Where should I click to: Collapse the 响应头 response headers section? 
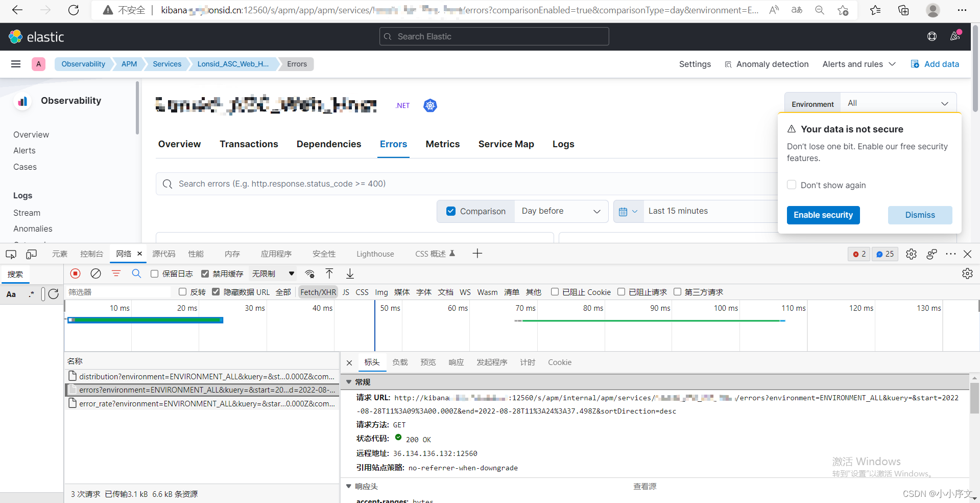tap(349, 486)
